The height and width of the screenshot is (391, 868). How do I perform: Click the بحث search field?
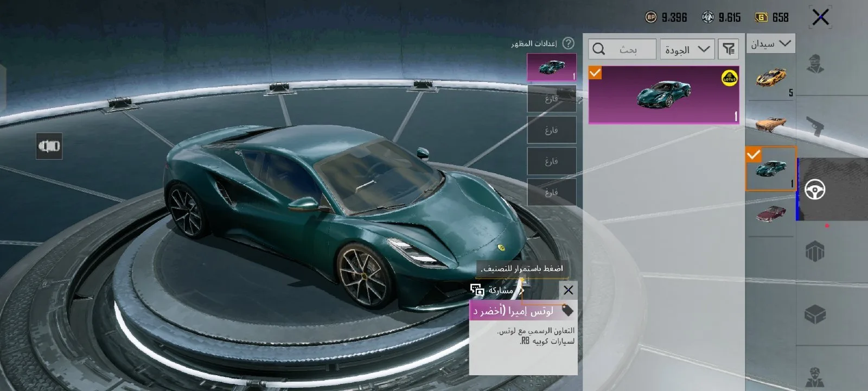622,49
